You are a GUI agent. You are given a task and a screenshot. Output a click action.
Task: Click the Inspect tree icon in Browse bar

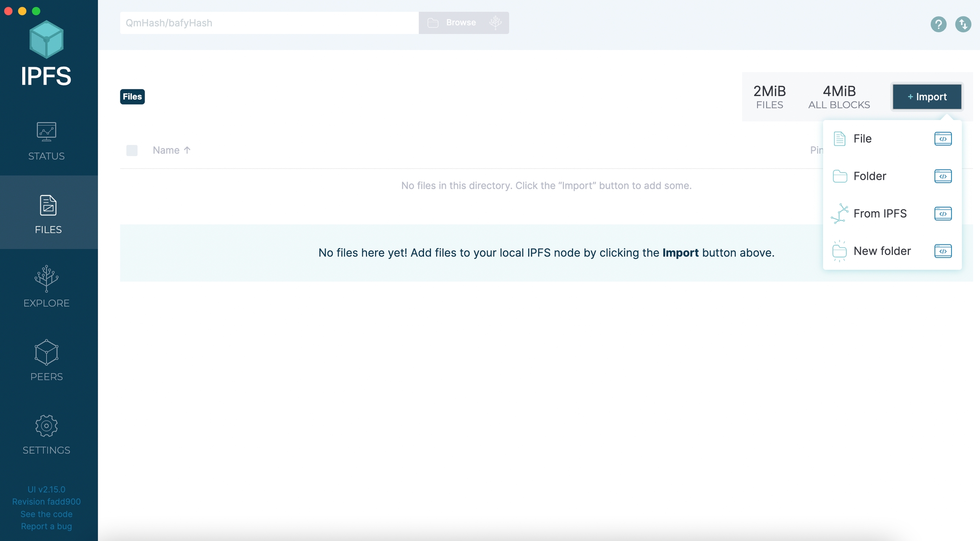tap(496, 23)
